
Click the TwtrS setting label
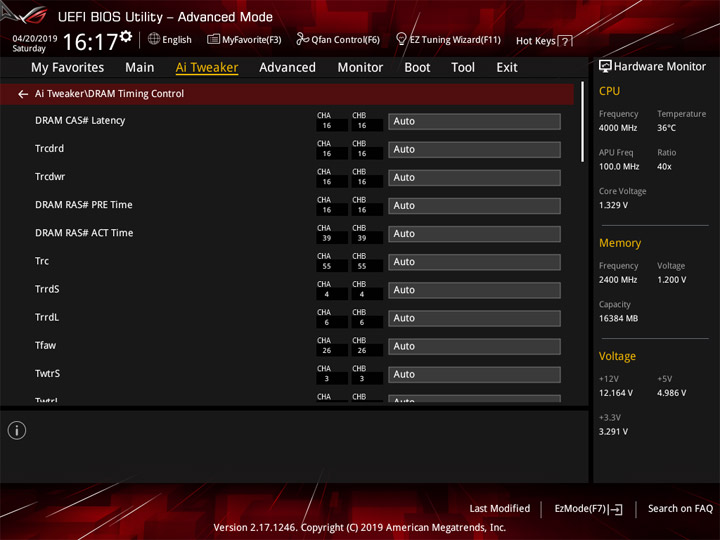[x=47, y=373]
